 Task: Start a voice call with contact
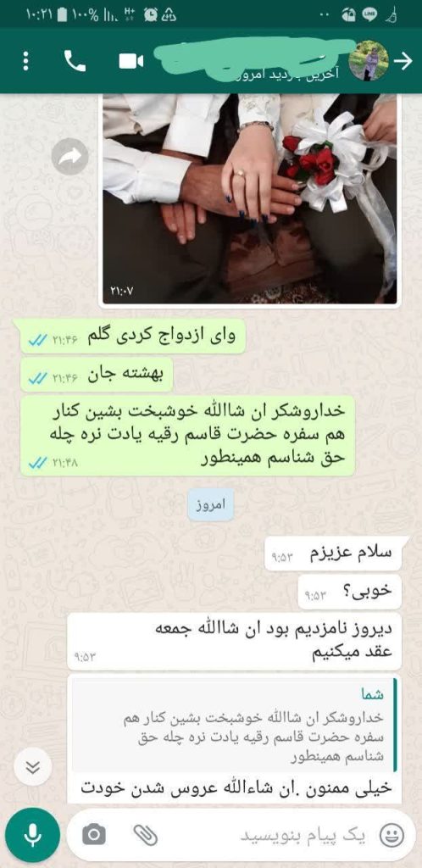tap(75, 61)
